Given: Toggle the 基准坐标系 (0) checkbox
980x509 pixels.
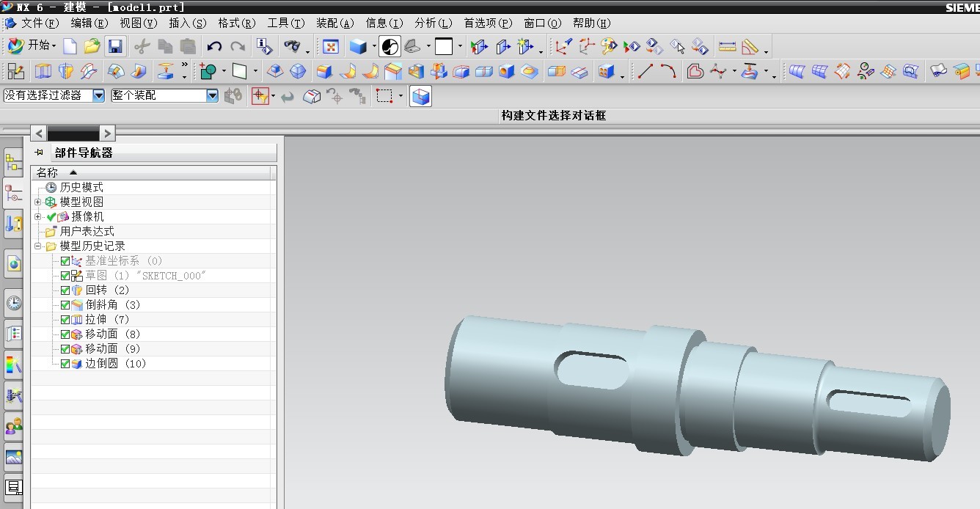Looking at the screenshot, I should pos(65,261).
